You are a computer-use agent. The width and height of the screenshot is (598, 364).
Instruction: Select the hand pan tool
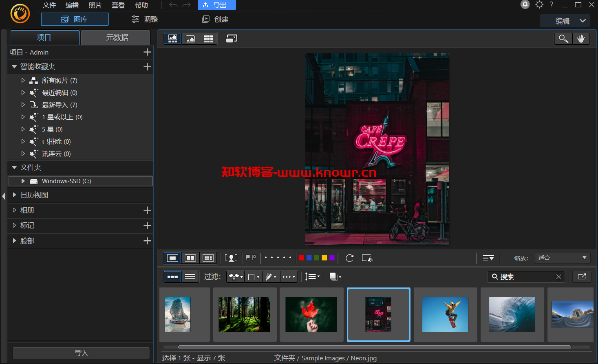click(581, 39)
